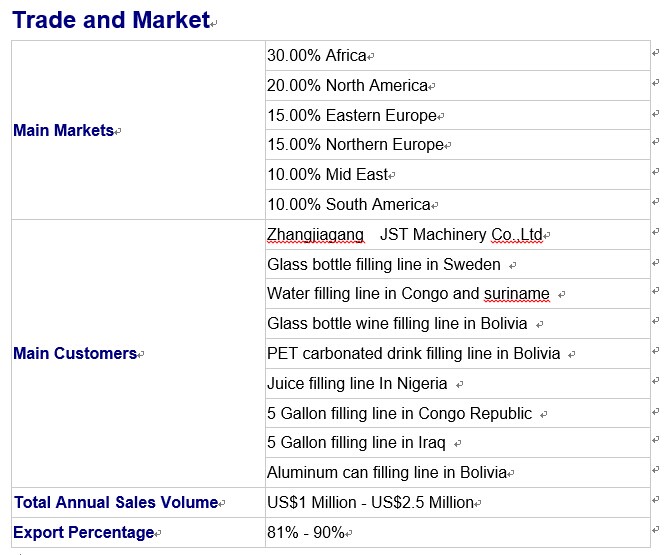Image resolution: width=667 pixels, height=555 pixels.
Task: Click the underlined word suriname
Action: [x=517, y=293]
